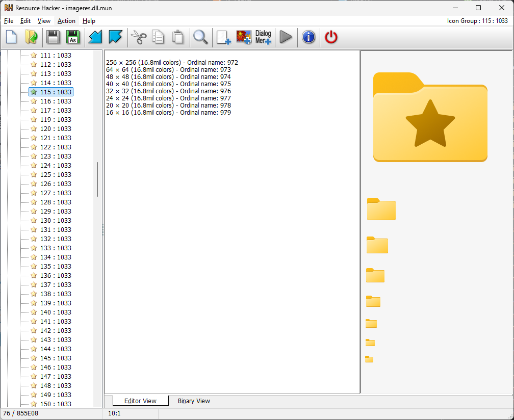Screen dimensions: 514x420
Task: Open the Help menu
Action: point(89,21)
